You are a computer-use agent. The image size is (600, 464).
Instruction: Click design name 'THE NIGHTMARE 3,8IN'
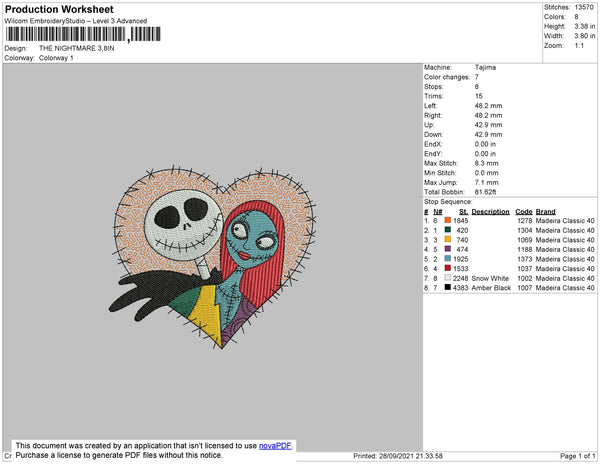tap(77, 48)
